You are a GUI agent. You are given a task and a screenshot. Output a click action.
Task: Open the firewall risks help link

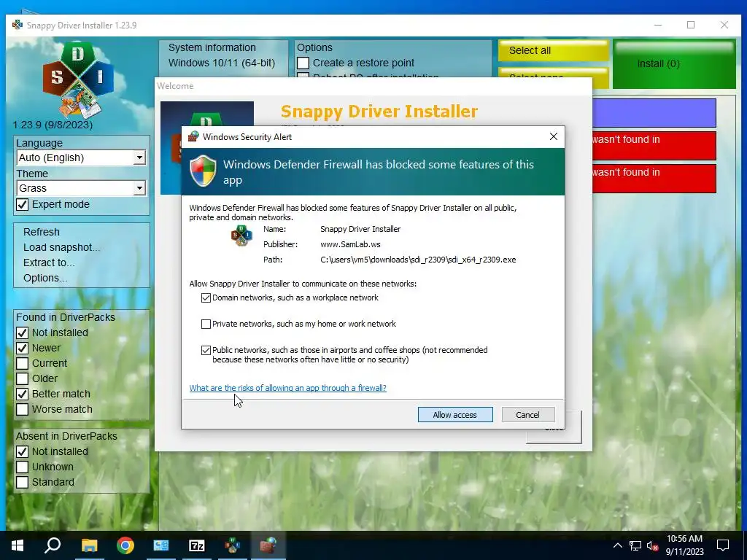click(x=287, y=388)
